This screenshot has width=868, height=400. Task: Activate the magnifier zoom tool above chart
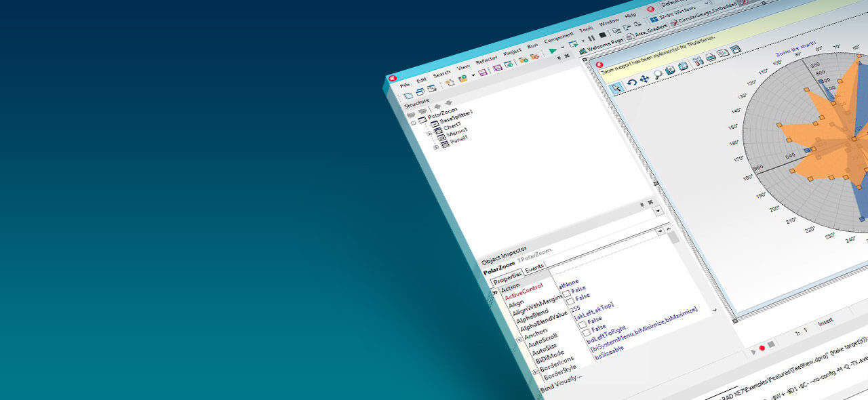(x=657, y=75)
